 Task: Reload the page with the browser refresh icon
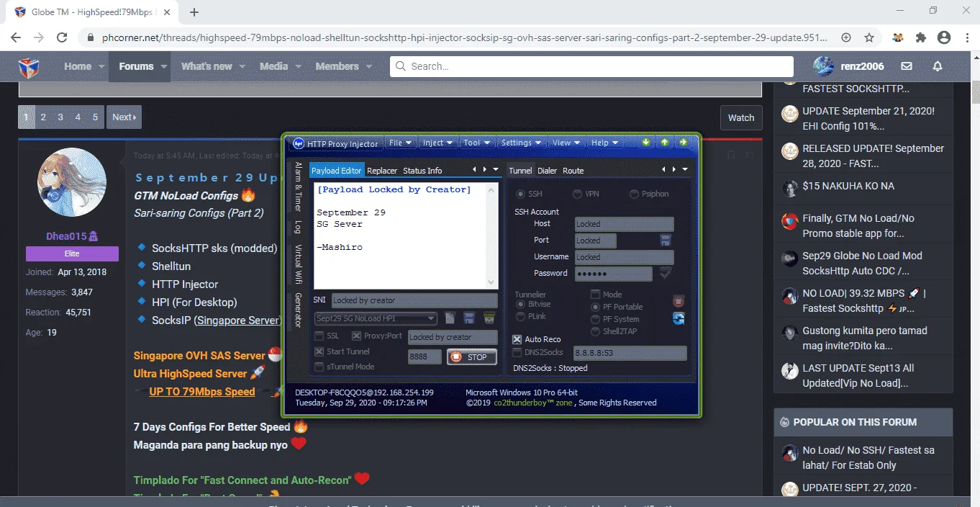click(62, 37)
